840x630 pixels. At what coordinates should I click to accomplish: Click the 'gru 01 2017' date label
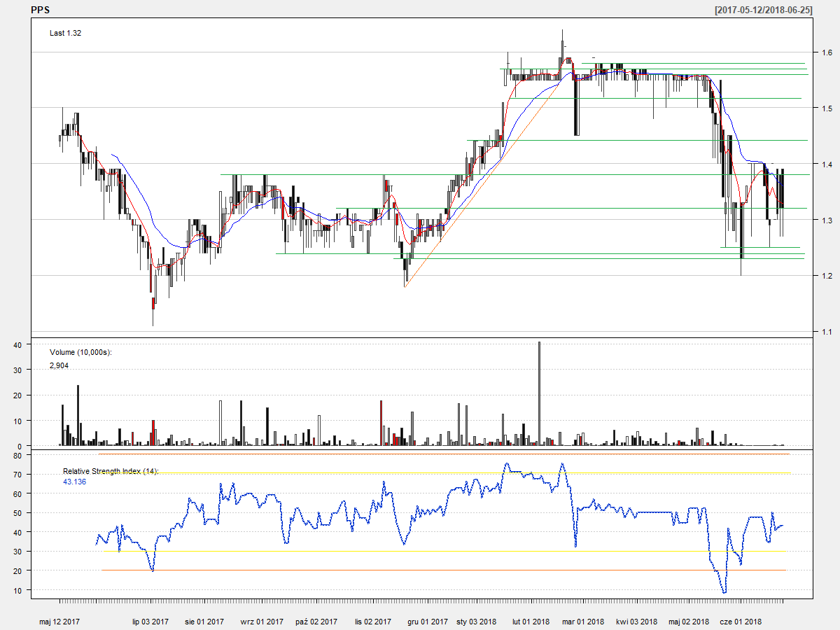pos(428,622)
